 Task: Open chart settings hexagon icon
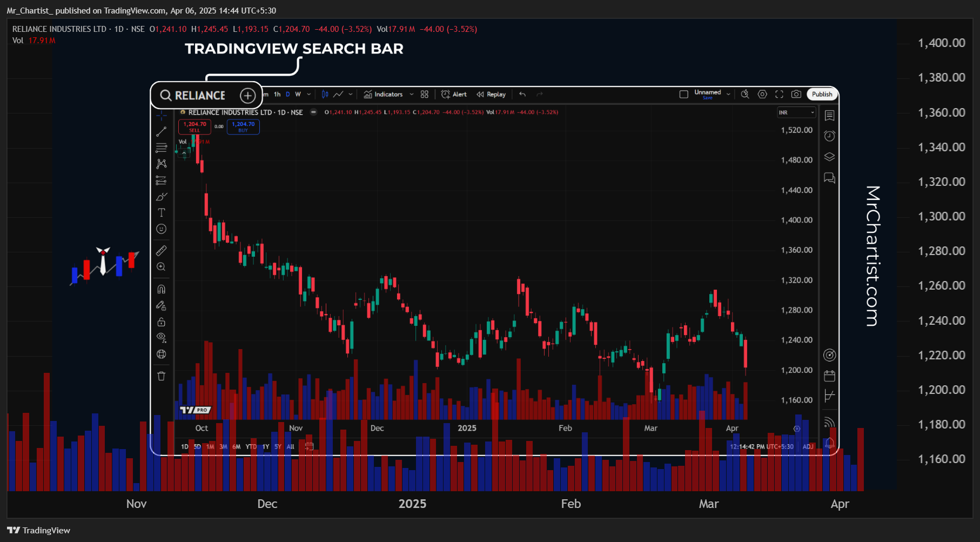(x=762, y=95)
